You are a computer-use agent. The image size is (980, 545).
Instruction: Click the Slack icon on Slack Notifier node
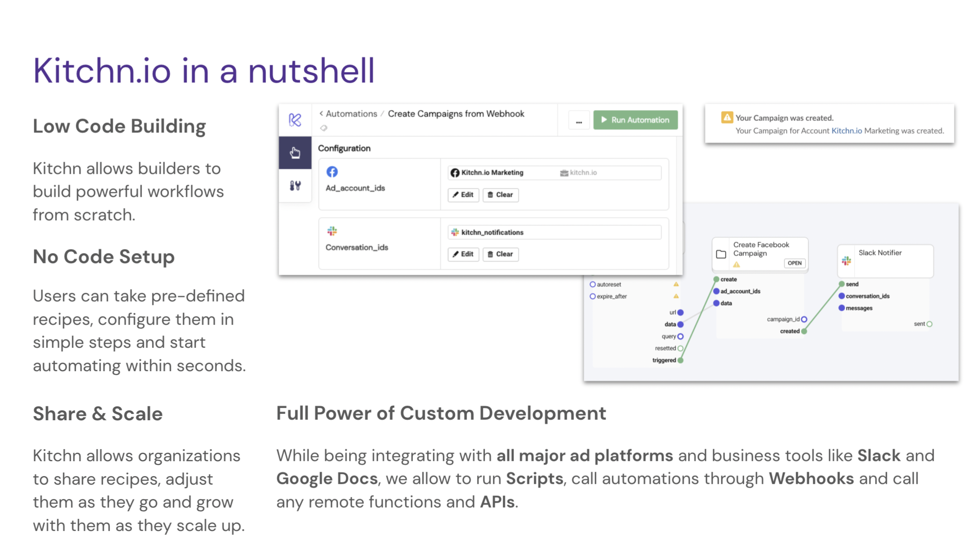pos(846,261)
